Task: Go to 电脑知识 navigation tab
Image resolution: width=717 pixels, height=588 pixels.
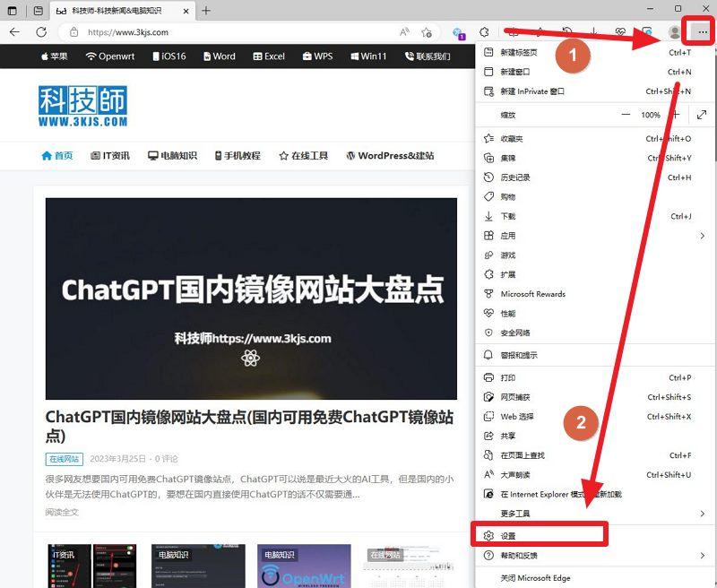Action: point(172,156)
